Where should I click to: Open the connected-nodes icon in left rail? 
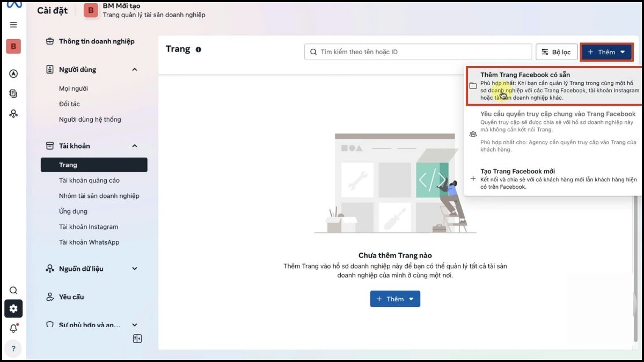point(13,113)
